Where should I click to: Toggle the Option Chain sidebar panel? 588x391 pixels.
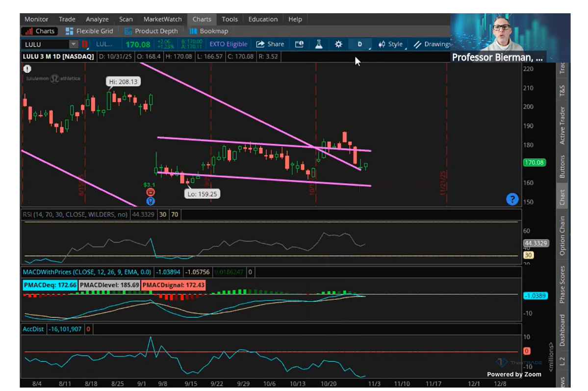click(562, 235)
